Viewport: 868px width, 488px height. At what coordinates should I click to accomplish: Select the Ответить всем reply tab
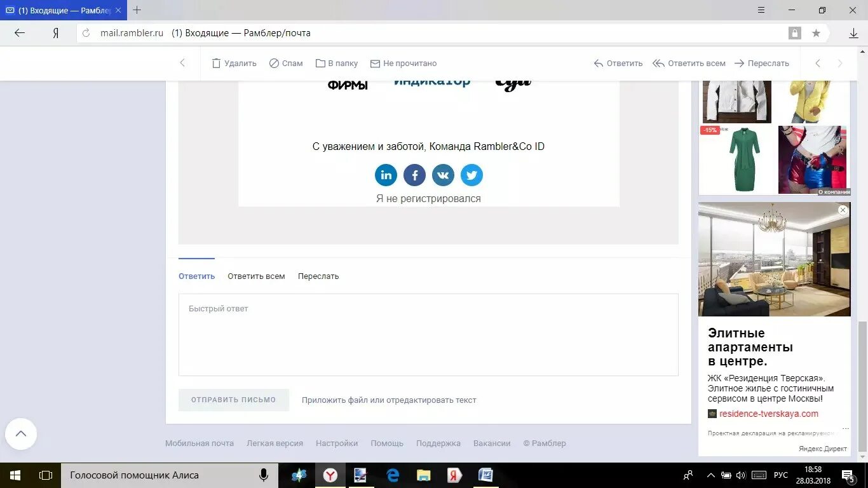pyautogui.click(x=256, y=276)
